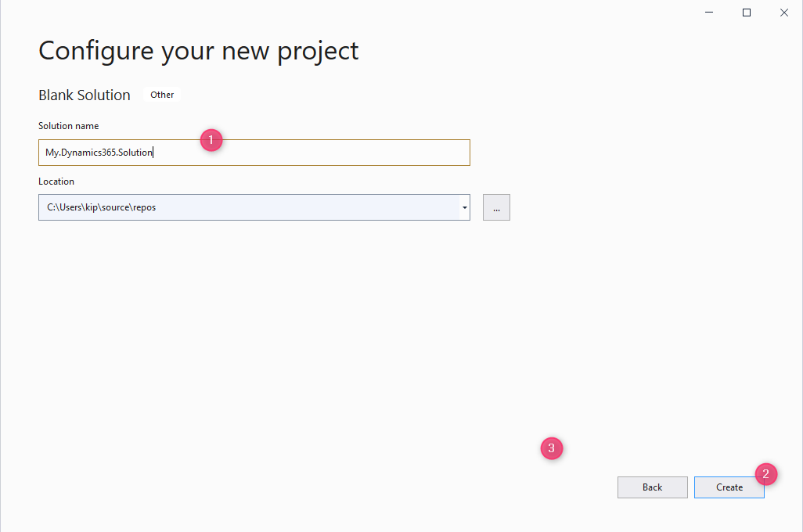803x532 pixels.
Task: Click the pink annotation badge numbered 1
Action: click(x=211, y=140)
